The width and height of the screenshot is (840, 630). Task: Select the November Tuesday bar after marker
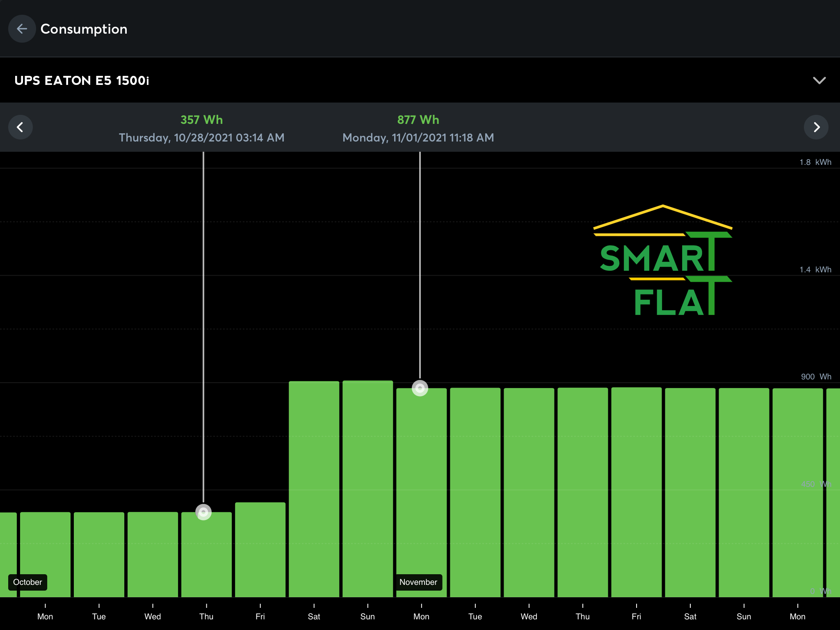point(475,492)
